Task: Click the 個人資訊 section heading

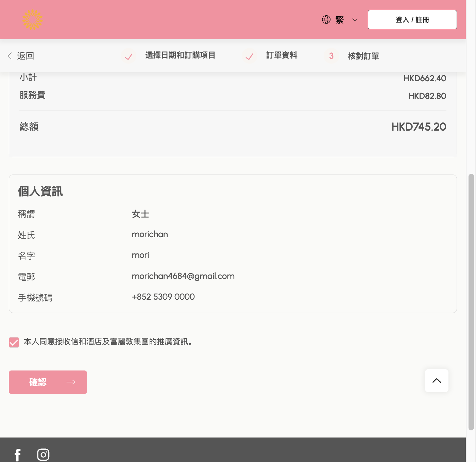Action: [40, 192]
